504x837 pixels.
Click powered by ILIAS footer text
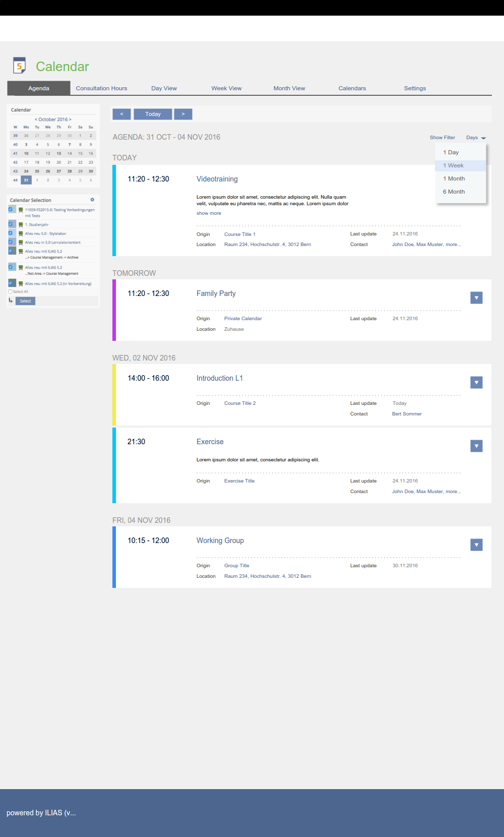point(41,813)
